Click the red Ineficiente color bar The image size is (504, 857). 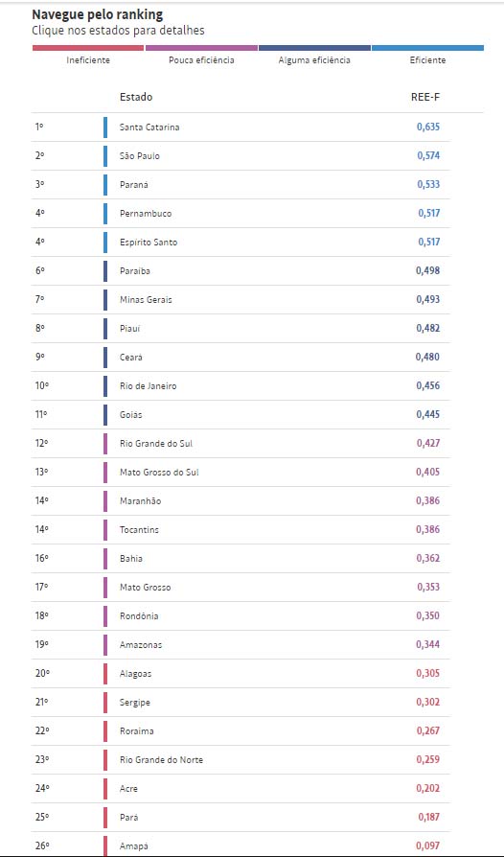(x=88, y=48)
